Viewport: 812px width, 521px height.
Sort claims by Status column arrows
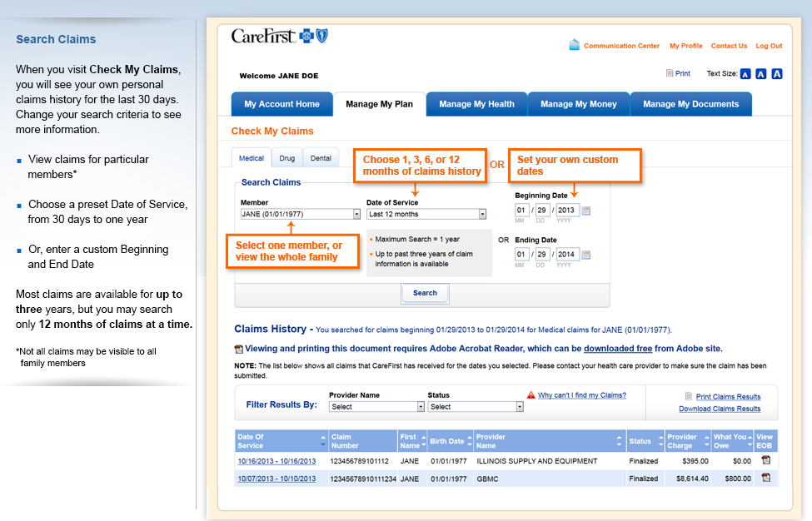(660, 441)
